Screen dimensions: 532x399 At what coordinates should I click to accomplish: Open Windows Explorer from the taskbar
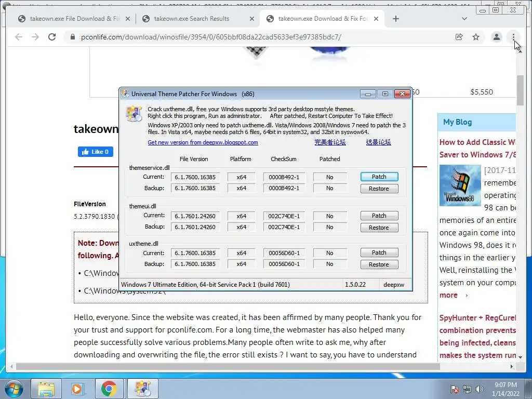tap(46, 389)
